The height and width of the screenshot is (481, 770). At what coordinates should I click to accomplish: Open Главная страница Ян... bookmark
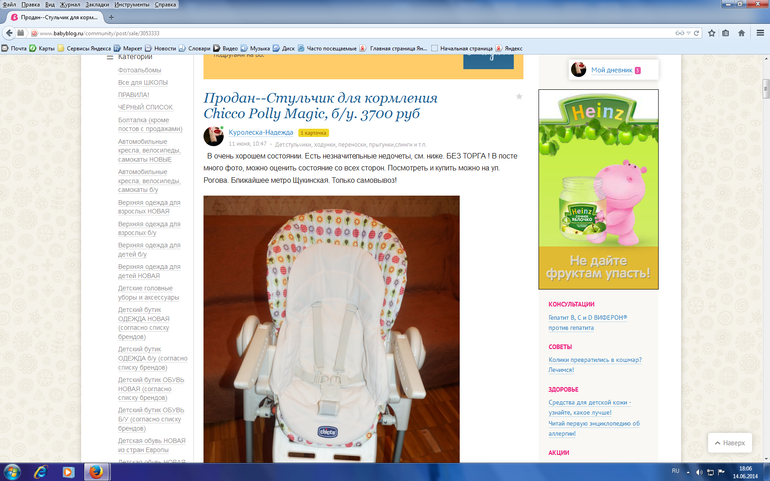[x=393, y=48]
